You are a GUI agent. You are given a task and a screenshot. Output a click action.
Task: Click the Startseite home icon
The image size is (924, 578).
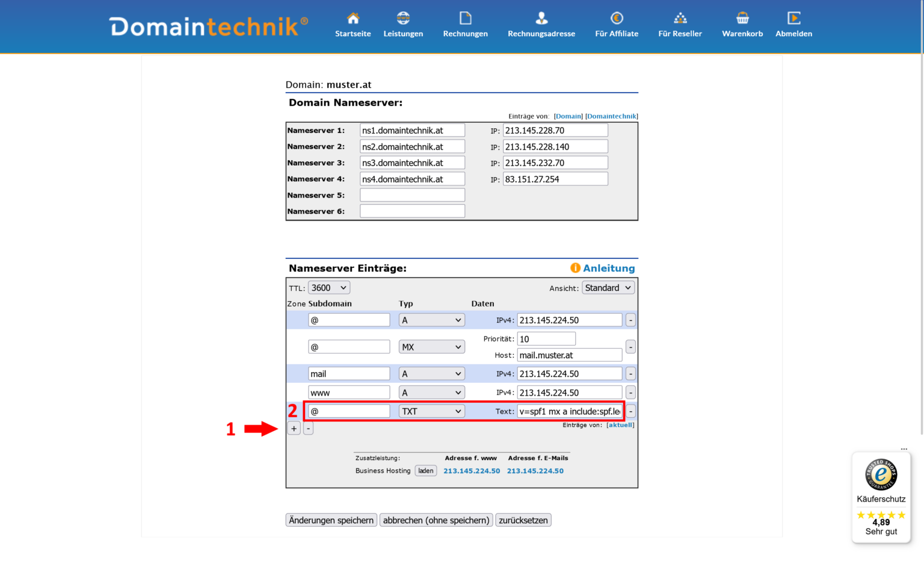tap(353, 18)
